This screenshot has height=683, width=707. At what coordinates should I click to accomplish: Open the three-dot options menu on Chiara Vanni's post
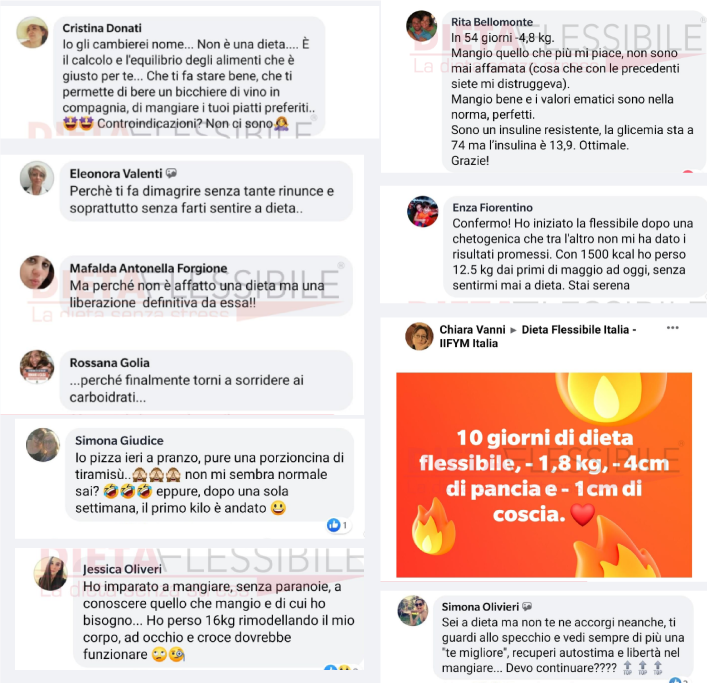point(673,328)
